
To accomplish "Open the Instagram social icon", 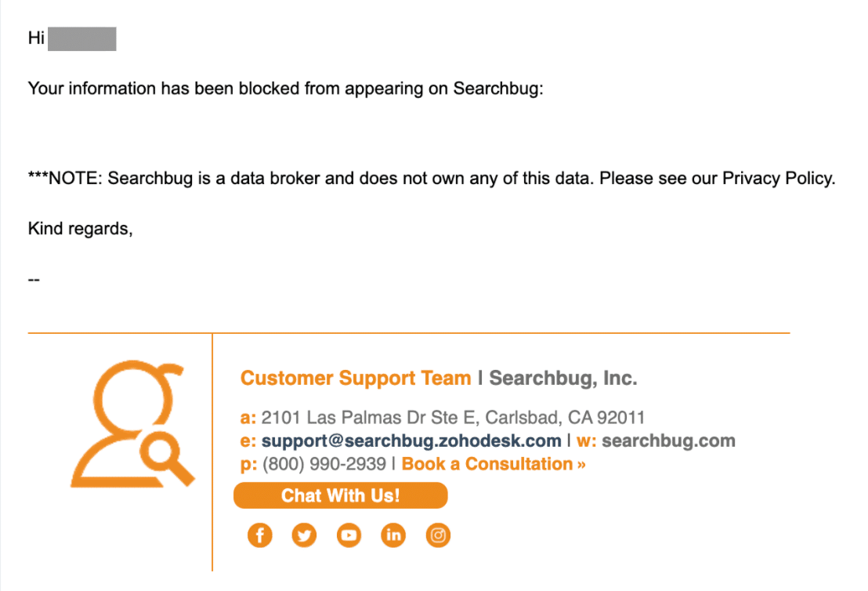I will tap(438, 535).
